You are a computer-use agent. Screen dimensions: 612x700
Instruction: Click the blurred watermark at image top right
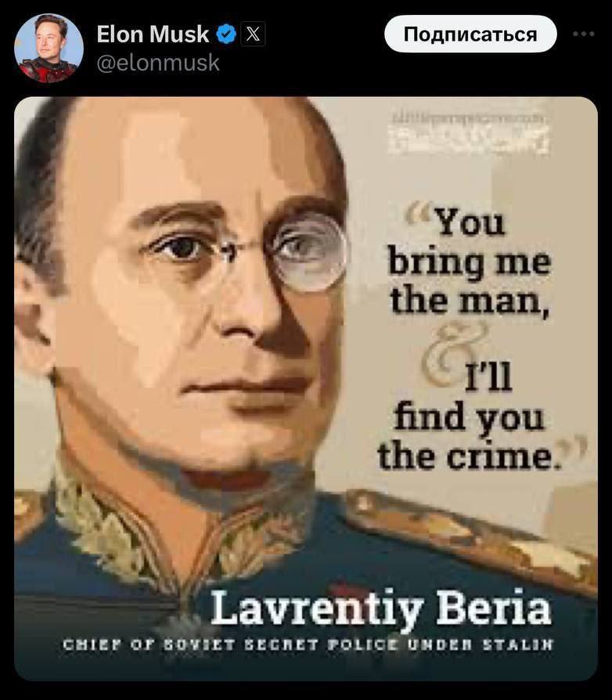468,133
